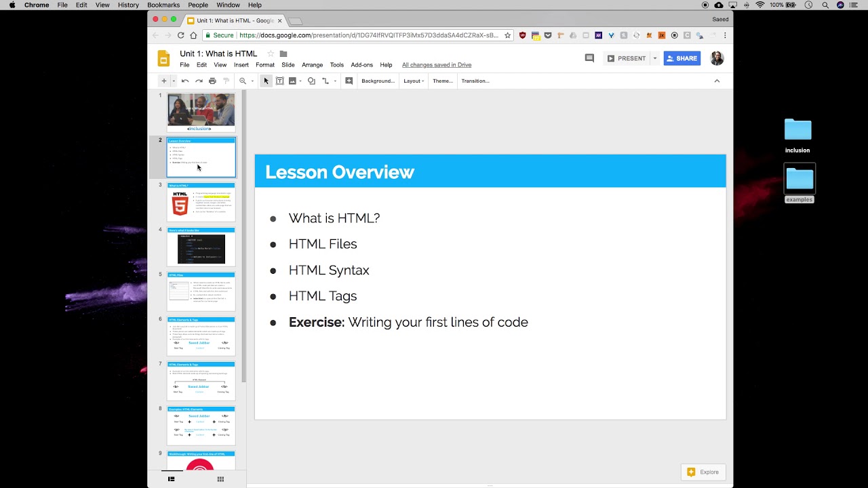Image resolution: width=868 pixels, height=488 pixels.
Task: Click the blue Share button
Action: 682,58
